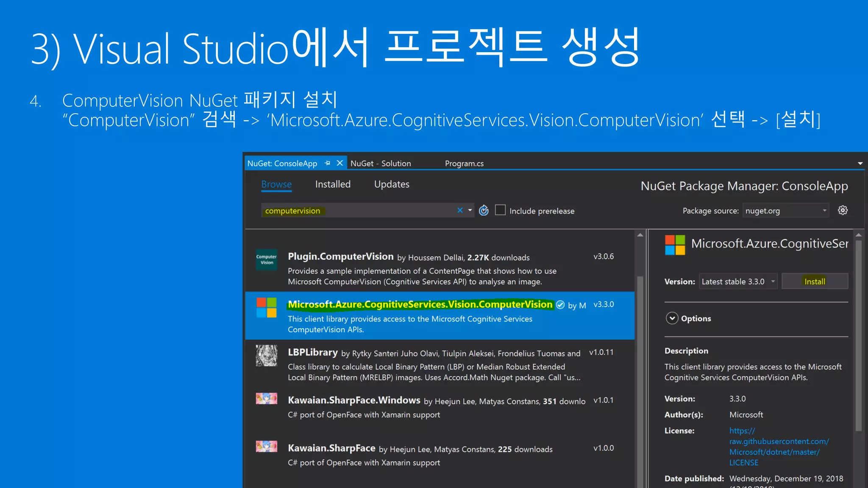This screenshot has width=868, height=488.
Task: Click the refresh icon beside search box
Action: pyautogui.click(x=484, y=211)
